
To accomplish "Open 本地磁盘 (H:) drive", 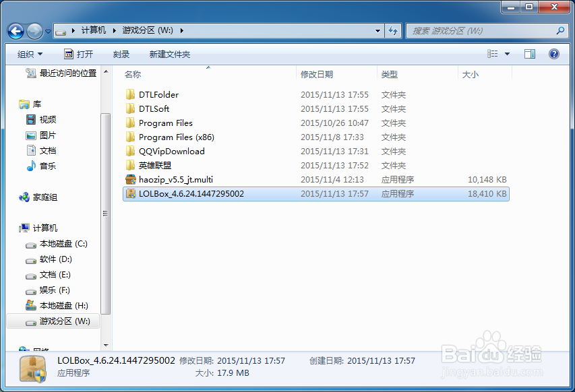I will point(57,306).
